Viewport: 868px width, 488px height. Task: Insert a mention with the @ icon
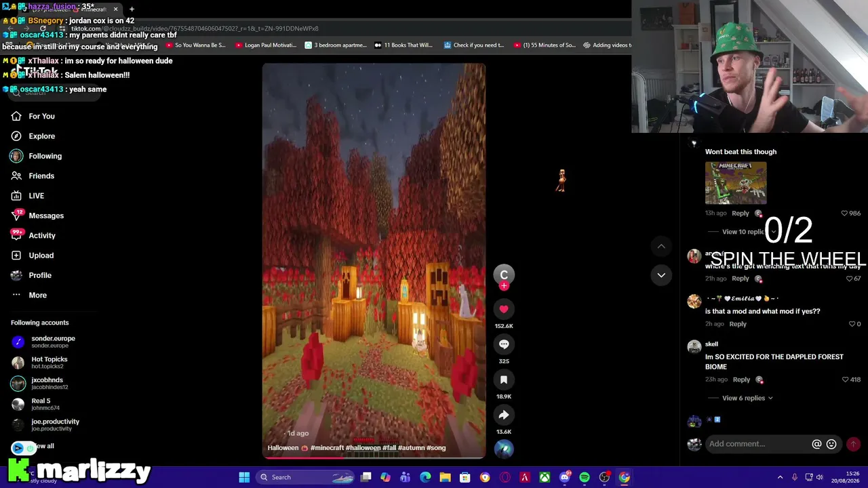tap(816, 444)
